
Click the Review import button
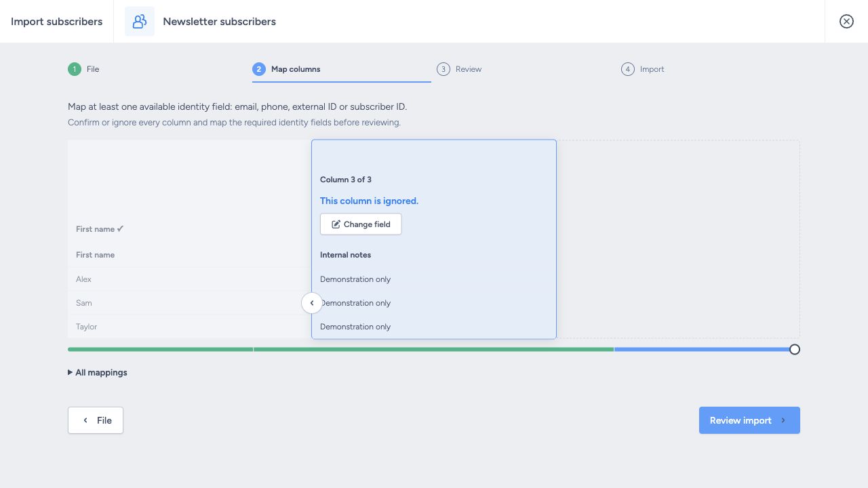(749, 420)
